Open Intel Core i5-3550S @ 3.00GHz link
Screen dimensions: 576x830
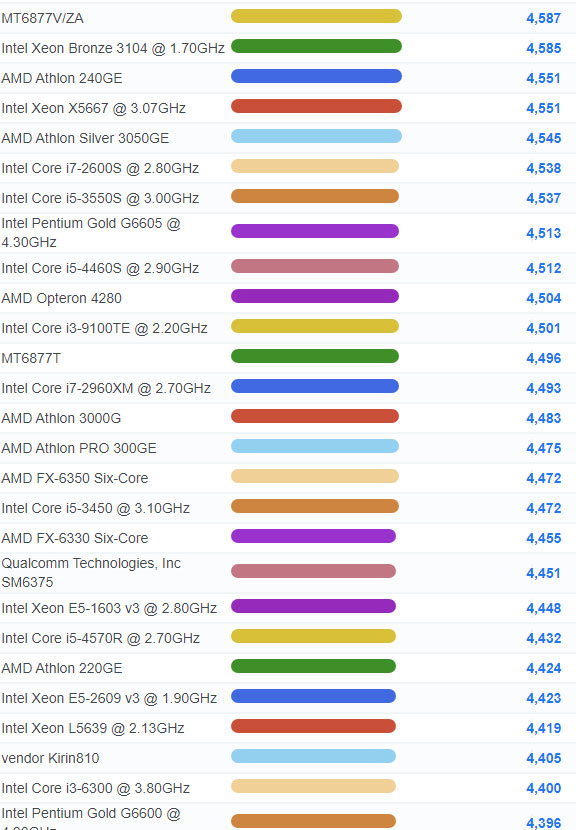100,198
